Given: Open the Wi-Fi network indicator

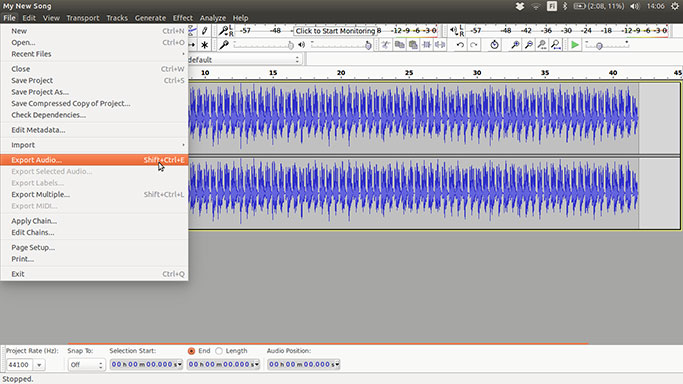Looking at the screenshot, I should tap(536, 6).
